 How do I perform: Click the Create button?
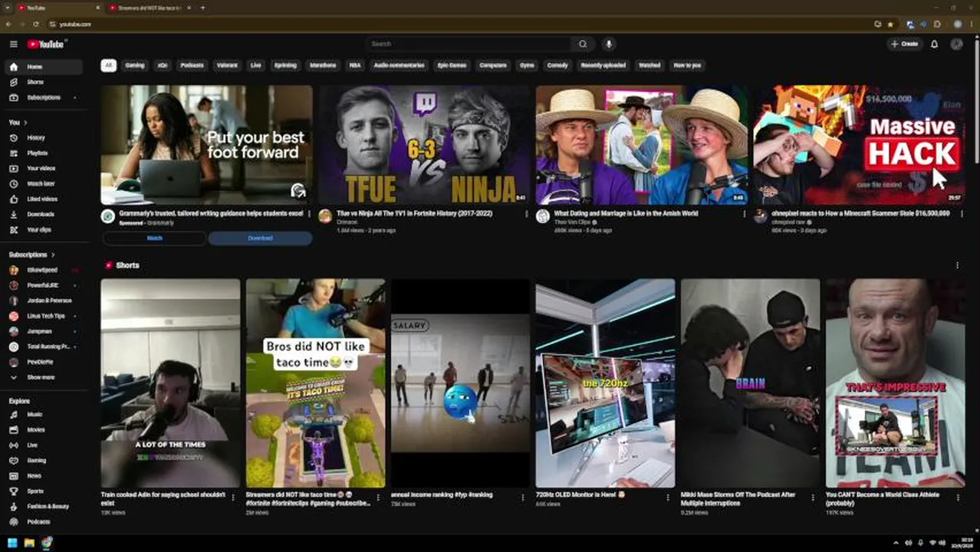[905, 44]
